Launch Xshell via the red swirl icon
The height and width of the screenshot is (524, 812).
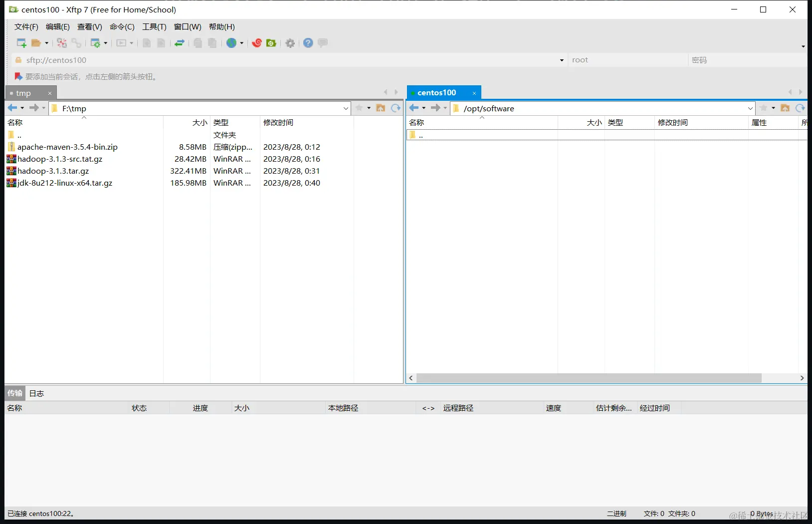pos(257,43)
